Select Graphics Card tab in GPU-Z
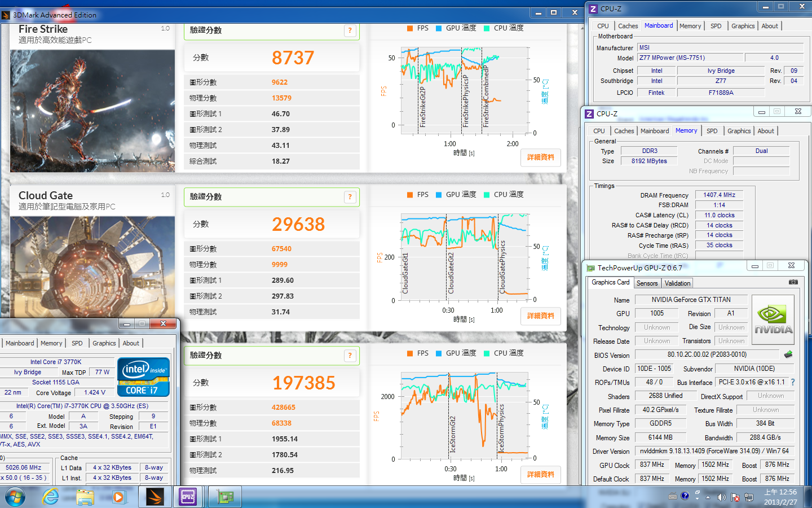 pyautogui.click(x=610, y=282)
